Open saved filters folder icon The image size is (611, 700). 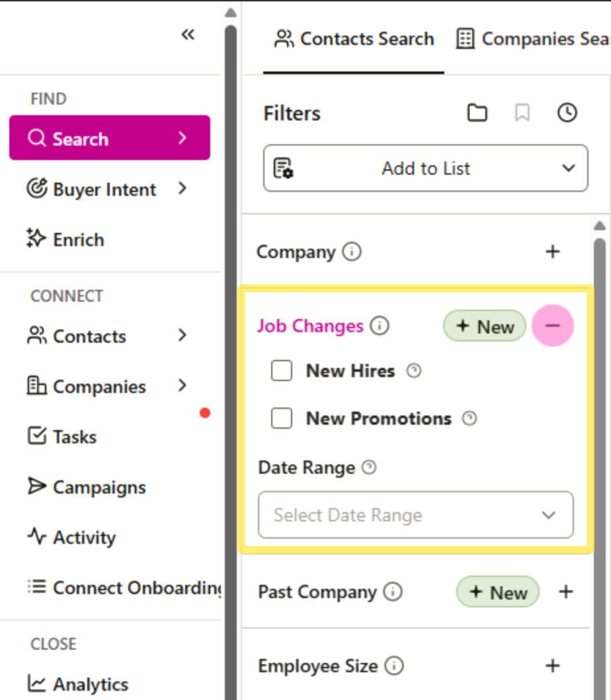pos(477,112)
